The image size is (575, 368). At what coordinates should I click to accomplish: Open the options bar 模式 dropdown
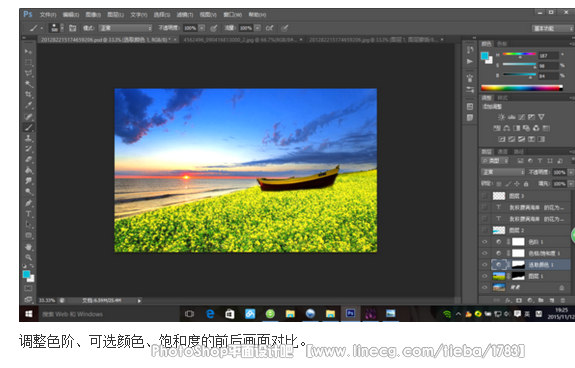point(126,28)
